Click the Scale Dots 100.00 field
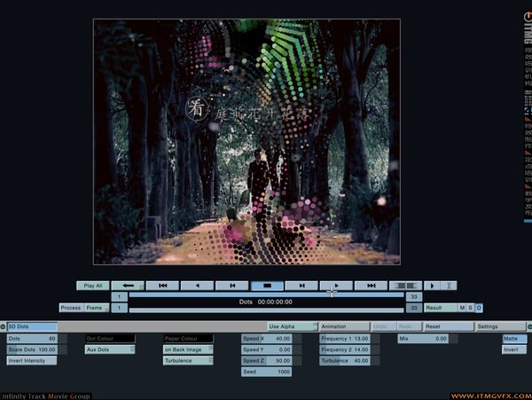The width and height of the screenshot is (532, 400). [x=32, y=349]
